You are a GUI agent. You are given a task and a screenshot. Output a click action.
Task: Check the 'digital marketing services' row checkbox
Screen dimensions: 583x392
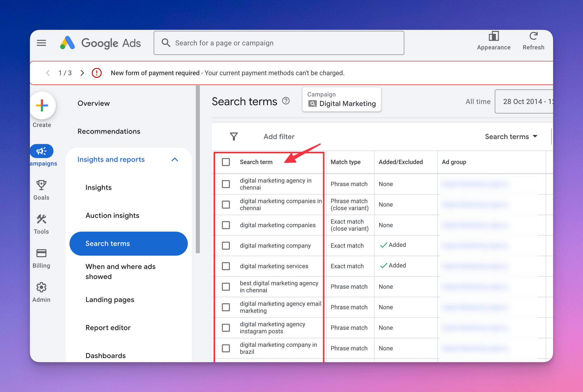pos(226,266)
